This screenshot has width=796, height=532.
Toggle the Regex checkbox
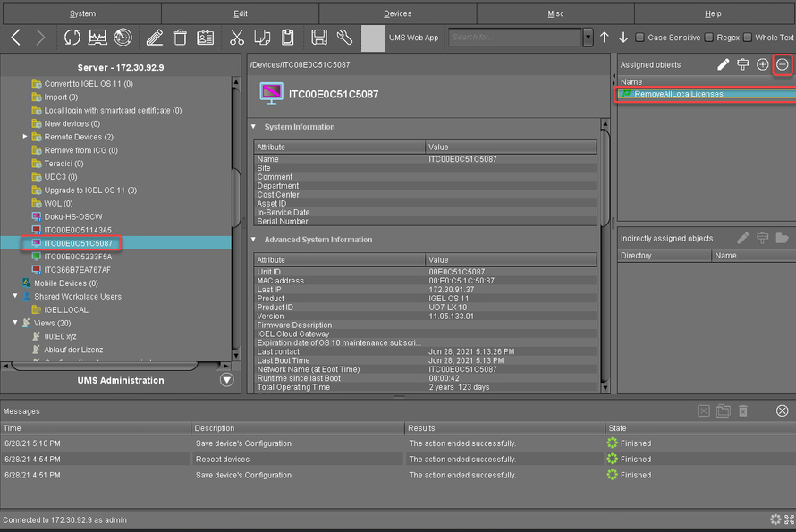(x=709, y=38)
